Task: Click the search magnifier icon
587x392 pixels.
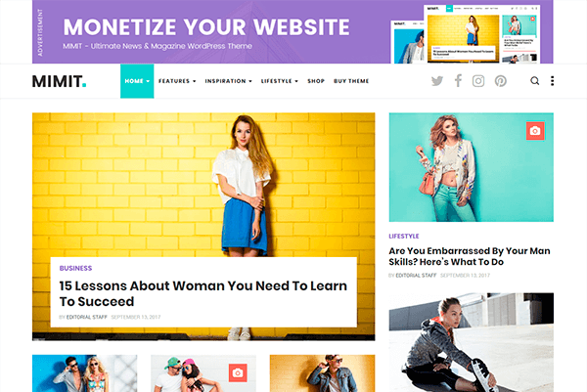Action: pos(534,81)
